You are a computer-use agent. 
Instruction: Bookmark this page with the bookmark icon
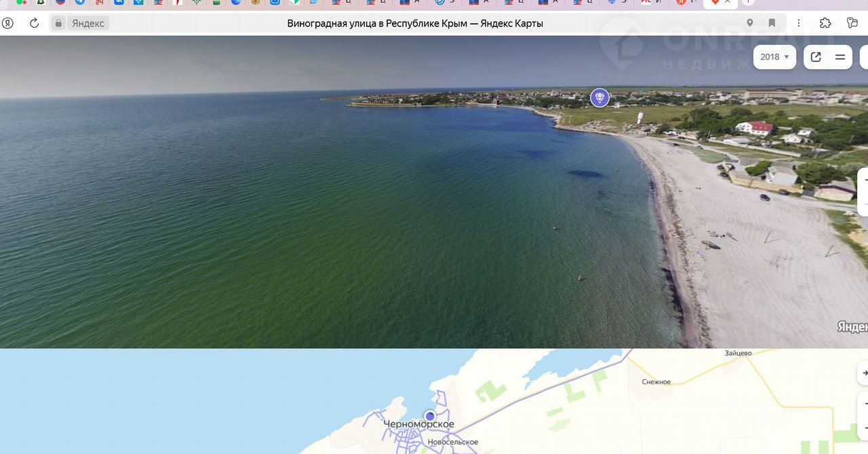click(772, 23)
